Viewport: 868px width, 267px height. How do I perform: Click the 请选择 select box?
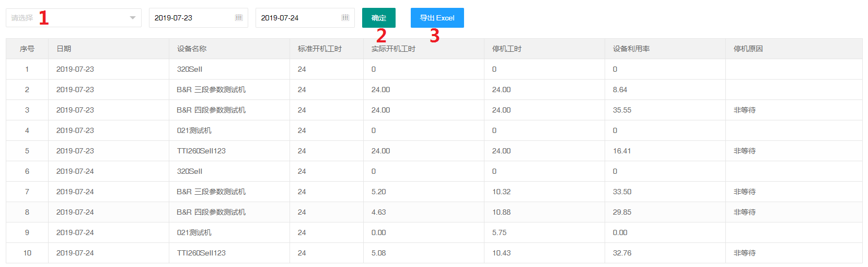coord(73,18)
